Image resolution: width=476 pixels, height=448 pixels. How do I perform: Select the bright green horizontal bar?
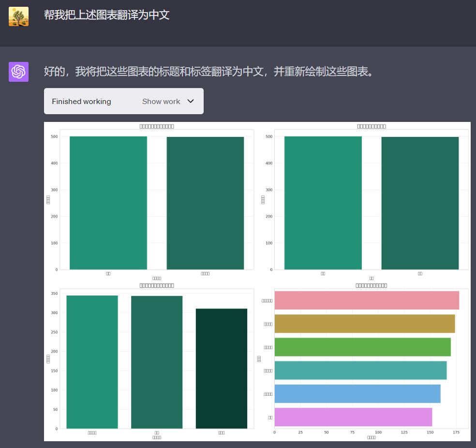[362, 347]
